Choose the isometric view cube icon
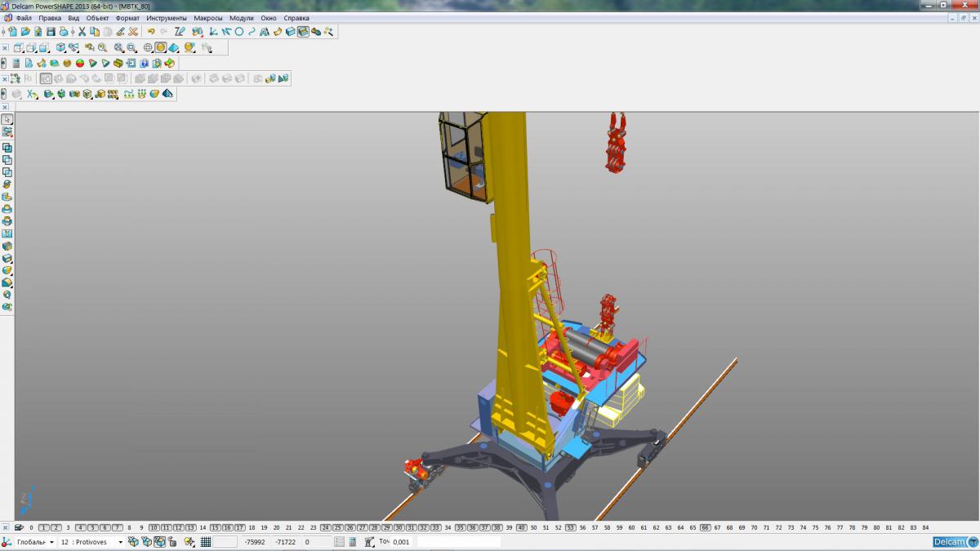 [x=60, y=47]
